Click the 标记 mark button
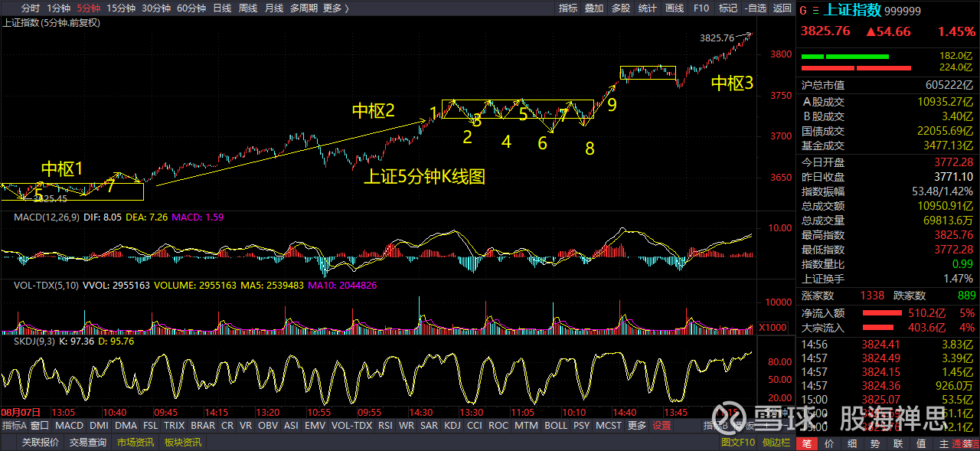The image size is (980, 451). click(x=727, y=8)
